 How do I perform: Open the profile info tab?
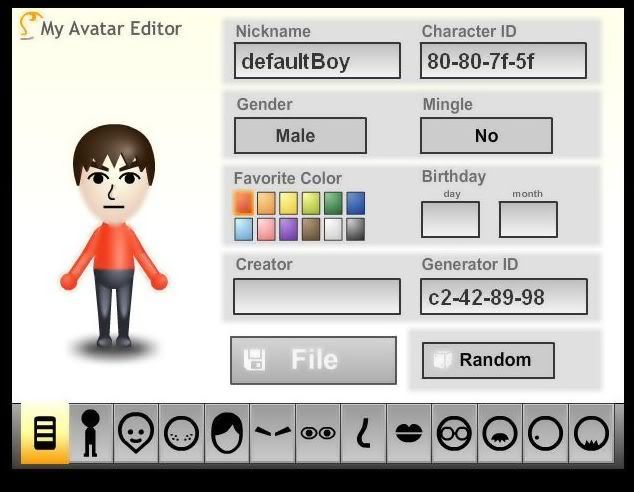click(x=45, y=433)
